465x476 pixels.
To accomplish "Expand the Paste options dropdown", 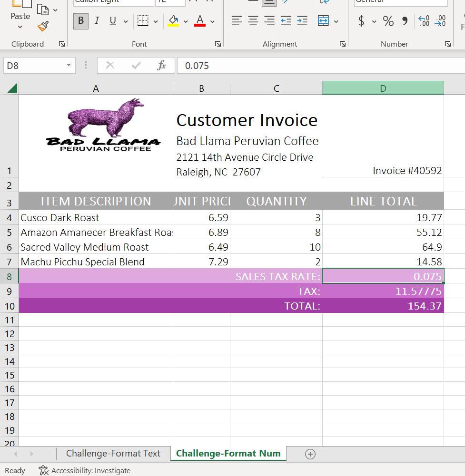I will [x=20, y=27].
